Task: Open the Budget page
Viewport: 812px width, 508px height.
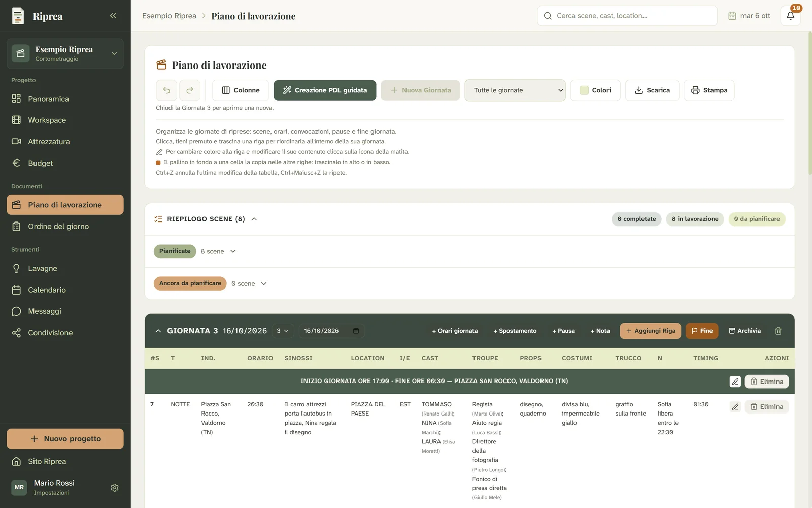Action: coord(65,163)
